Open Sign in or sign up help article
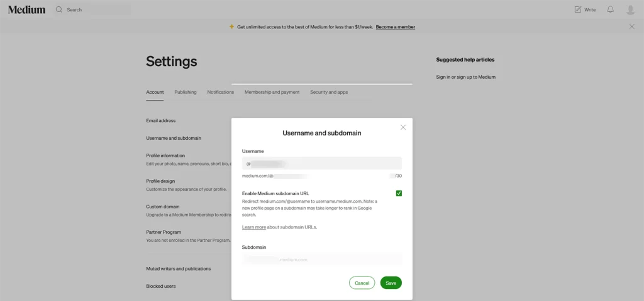This screenshot has height=301, width=644. 465,77
